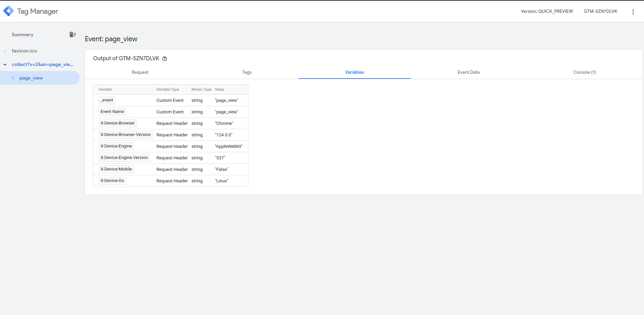Click the X-Device-Engine-Version variable chip
Viewport: 644px width, 315px height.
click(x=124, y=157)
